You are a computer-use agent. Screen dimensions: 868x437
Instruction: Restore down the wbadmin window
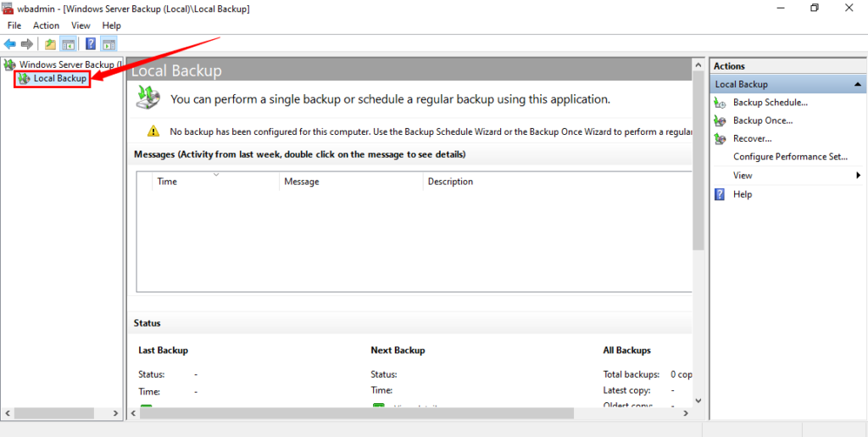tap(815, 8)
